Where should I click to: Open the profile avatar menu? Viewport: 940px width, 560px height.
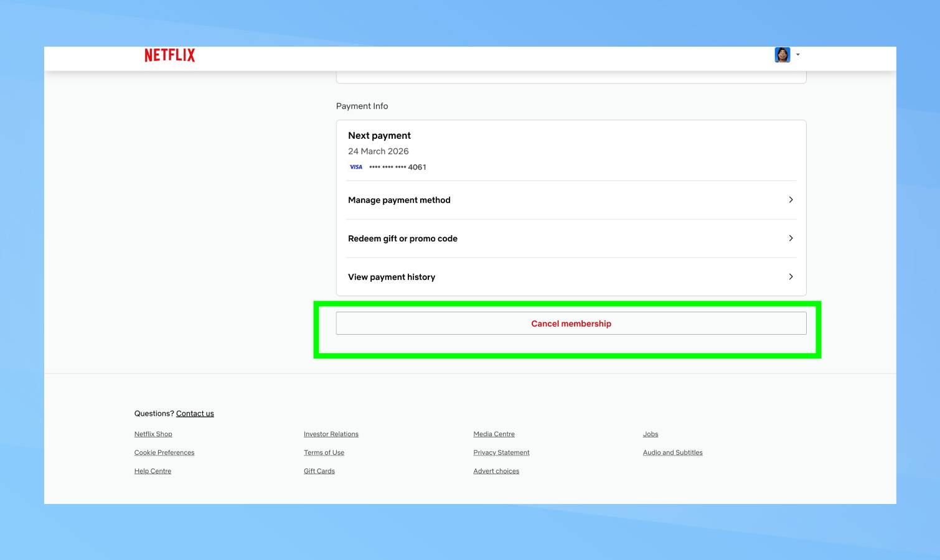[x=782, y=55]
